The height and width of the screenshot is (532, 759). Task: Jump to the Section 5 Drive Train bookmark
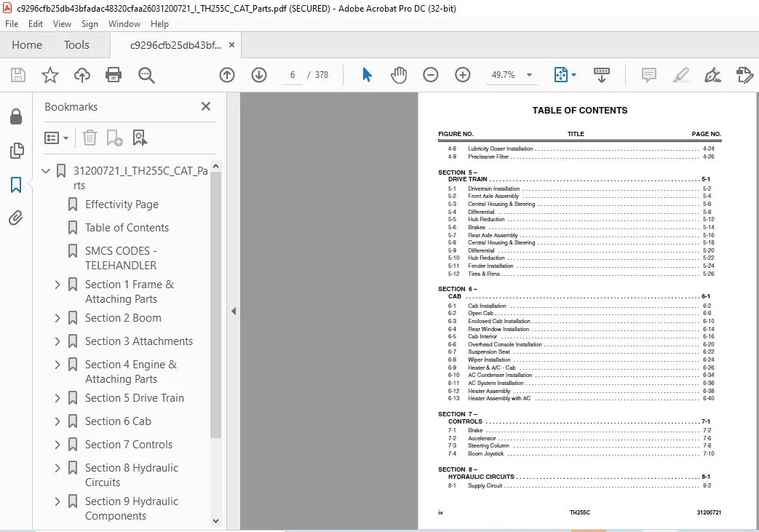click(x=135, y=398)
